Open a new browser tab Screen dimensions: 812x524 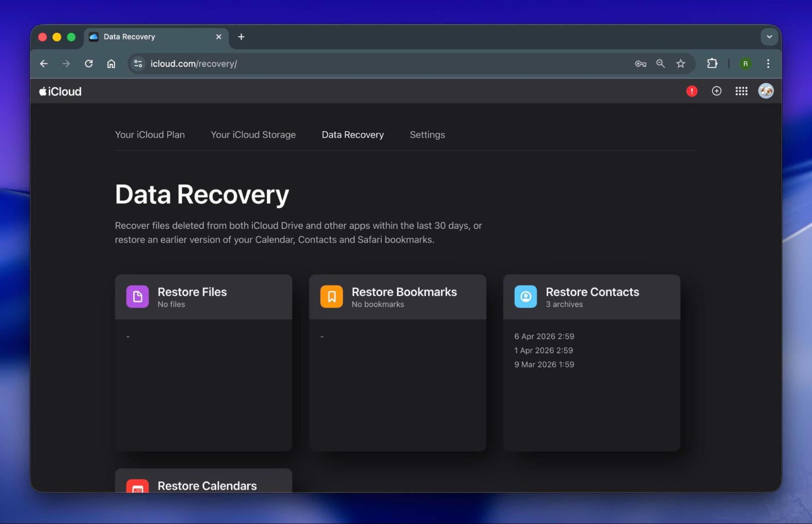pos(241,37)
